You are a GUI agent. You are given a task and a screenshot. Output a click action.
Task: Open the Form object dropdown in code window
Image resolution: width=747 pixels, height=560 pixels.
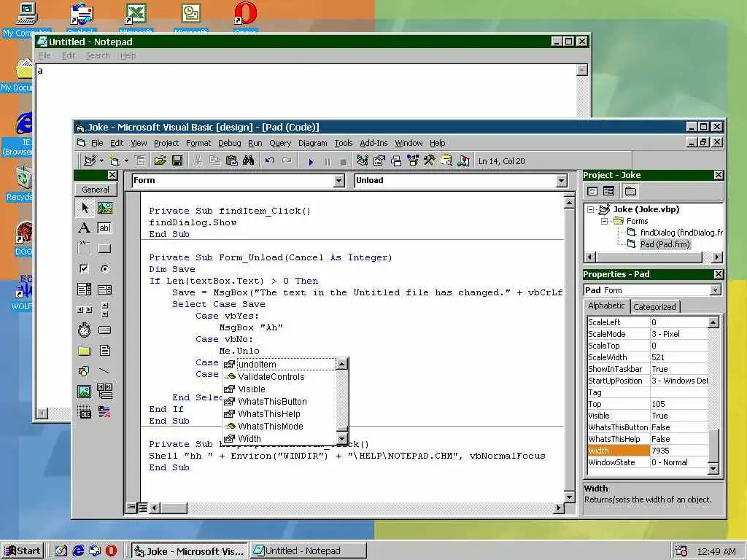tap(339, 181)
